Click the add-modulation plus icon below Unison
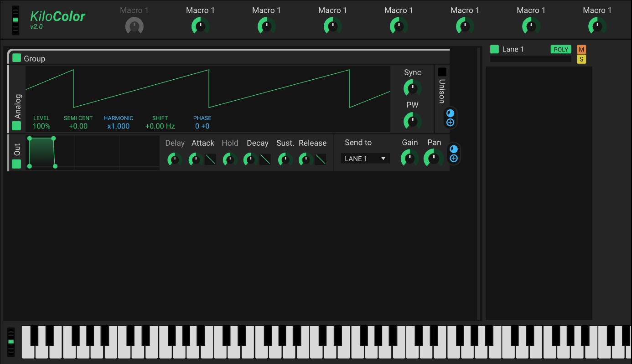Viewport: 632px width, 364px height. point(450,122)
